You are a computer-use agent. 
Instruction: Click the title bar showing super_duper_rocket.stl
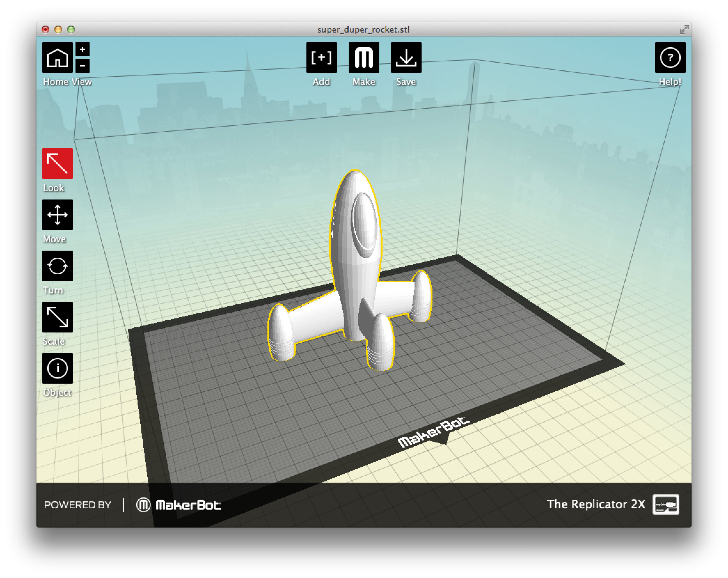pyautogui.click(x=363, y=30)
